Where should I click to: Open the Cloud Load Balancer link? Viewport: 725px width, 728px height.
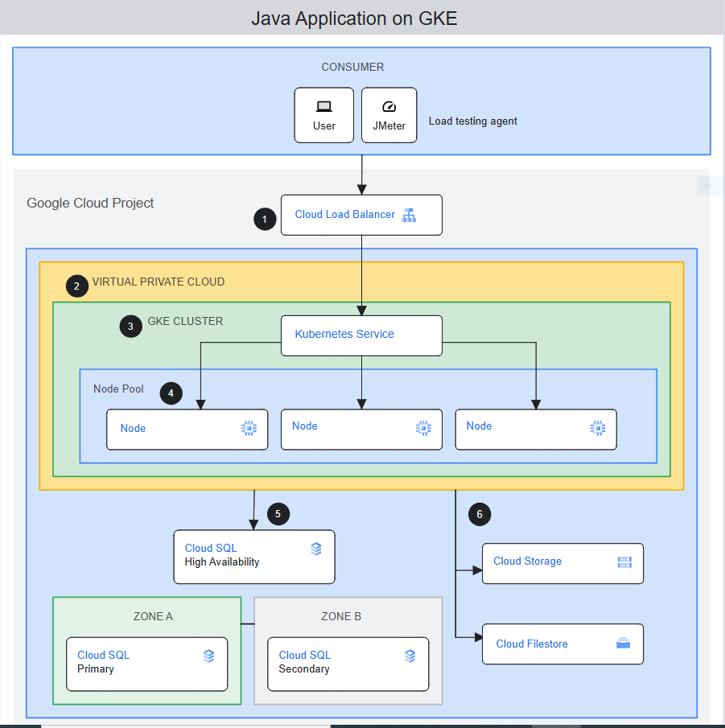pos(345,215)
